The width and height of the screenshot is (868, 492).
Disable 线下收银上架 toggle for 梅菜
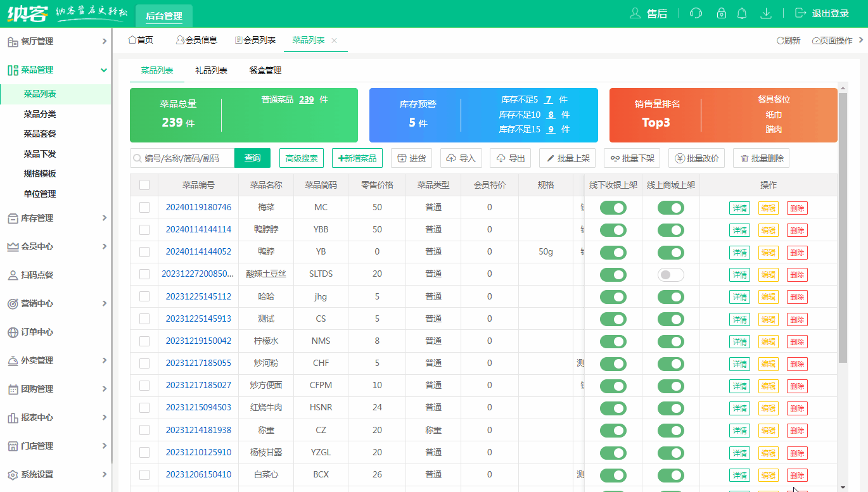coord(613,208)
